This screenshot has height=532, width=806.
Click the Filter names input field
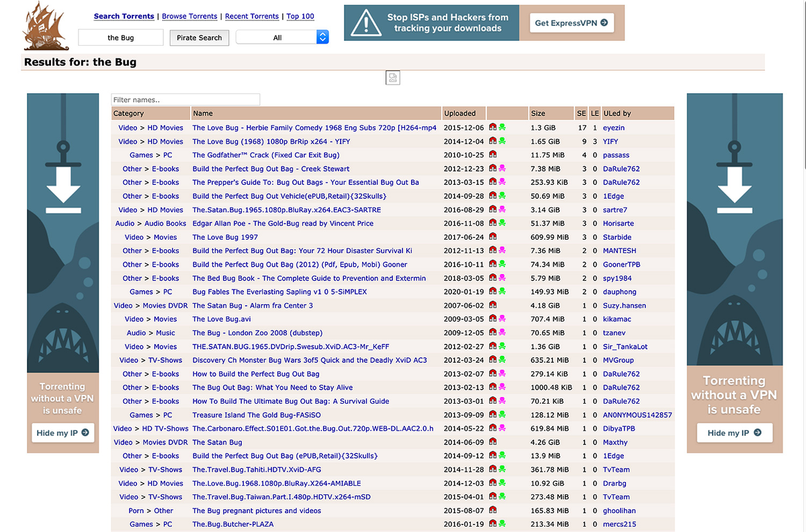[x=185, y=99]
